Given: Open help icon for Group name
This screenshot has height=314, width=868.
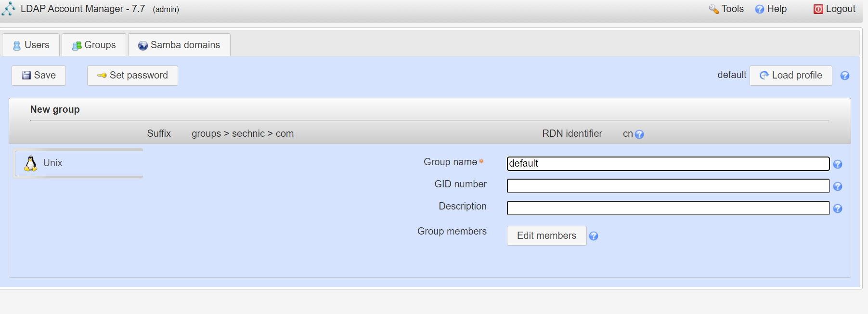Looking at the screenshot, I should coord(838,164).
